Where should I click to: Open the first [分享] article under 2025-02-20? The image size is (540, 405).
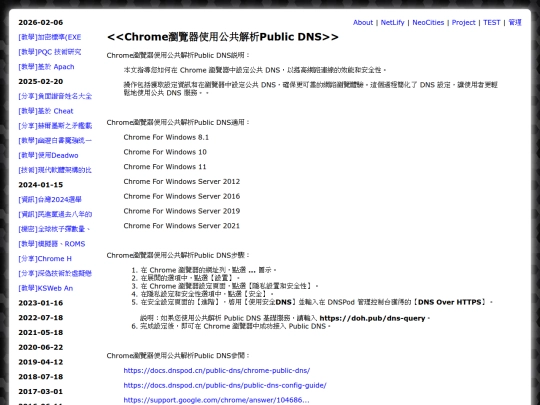pyautogui.click(x=55, y=96)
